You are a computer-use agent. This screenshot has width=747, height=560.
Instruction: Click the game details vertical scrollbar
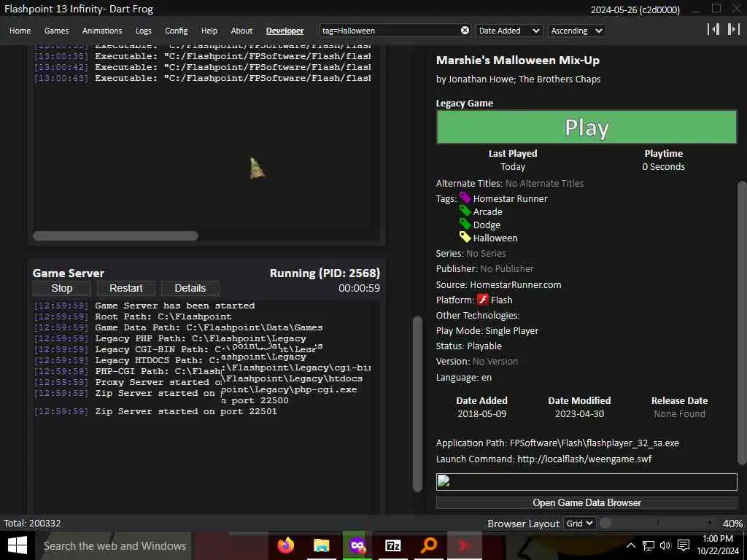click(742, 322)
